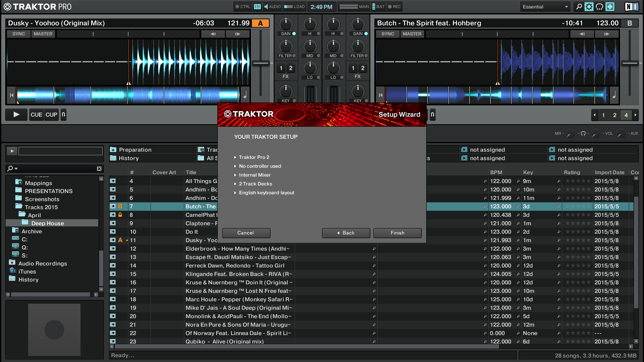Toggle left channel auto GAIN dot
The height and width of the screenshot is (362, 644).
click(x=294, y=34)
